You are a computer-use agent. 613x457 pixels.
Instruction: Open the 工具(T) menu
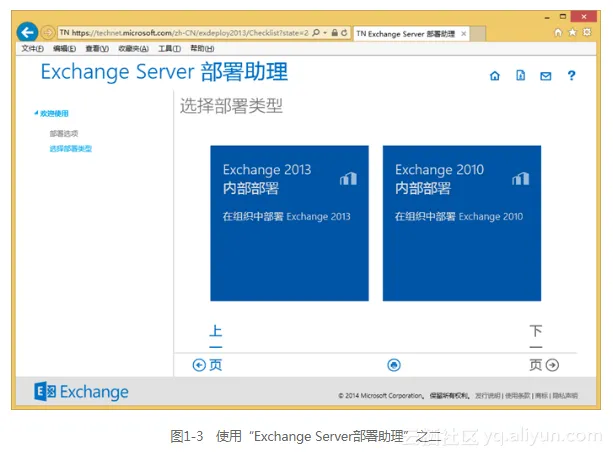point(169,49)
